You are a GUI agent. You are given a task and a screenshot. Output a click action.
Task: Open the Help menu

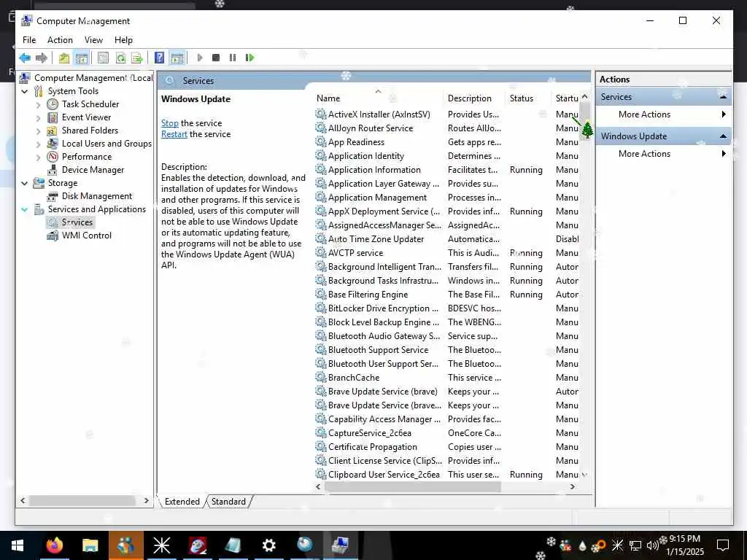click(x=123, y=40)
